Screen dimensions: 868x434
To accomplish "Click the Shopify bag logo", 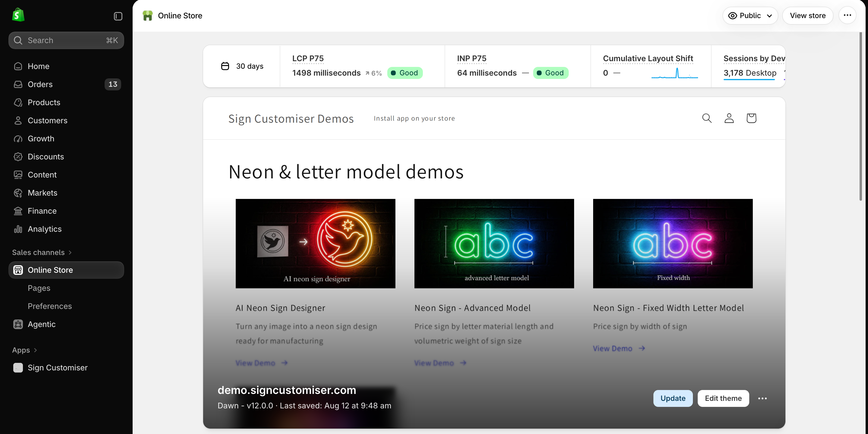I will (x=18, y=15).
